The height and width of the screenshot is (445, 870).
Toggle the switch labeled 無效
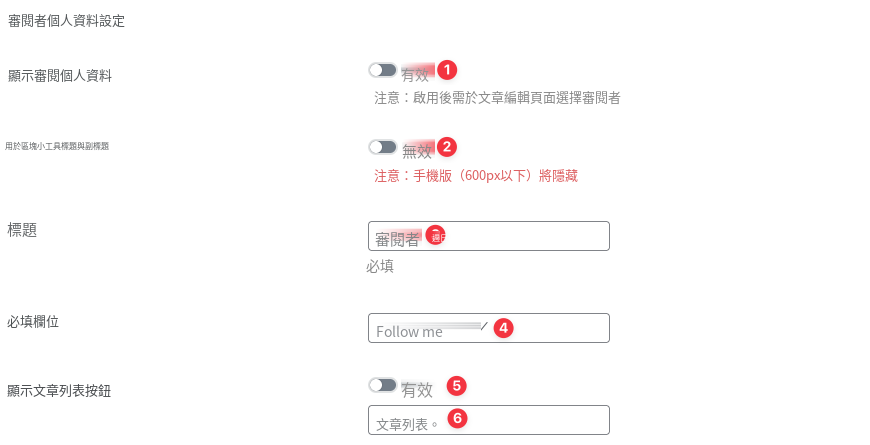(383, 147)
